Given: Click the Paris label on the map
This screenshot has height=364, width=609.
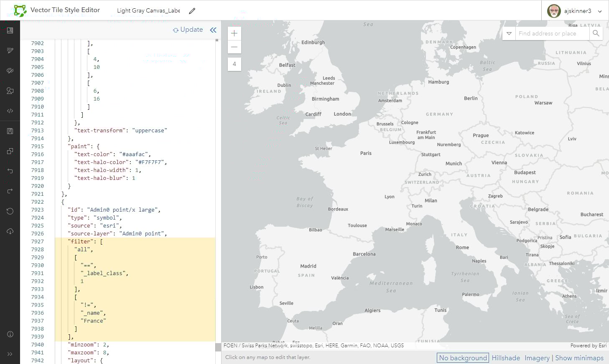Looking at the screenshot, I should click(366, 153).
